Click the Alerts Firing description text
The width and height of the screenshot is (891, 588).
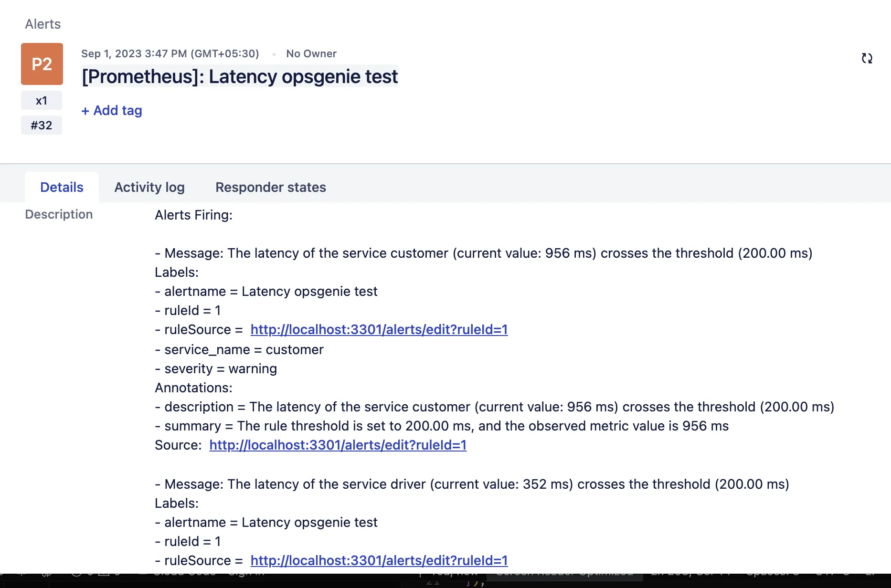pyautogui.click(x=193, y=215)
